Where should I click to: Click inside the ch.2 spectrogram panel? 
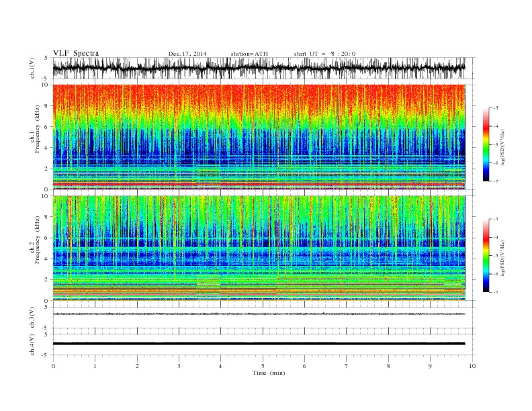tap(259, 248)
